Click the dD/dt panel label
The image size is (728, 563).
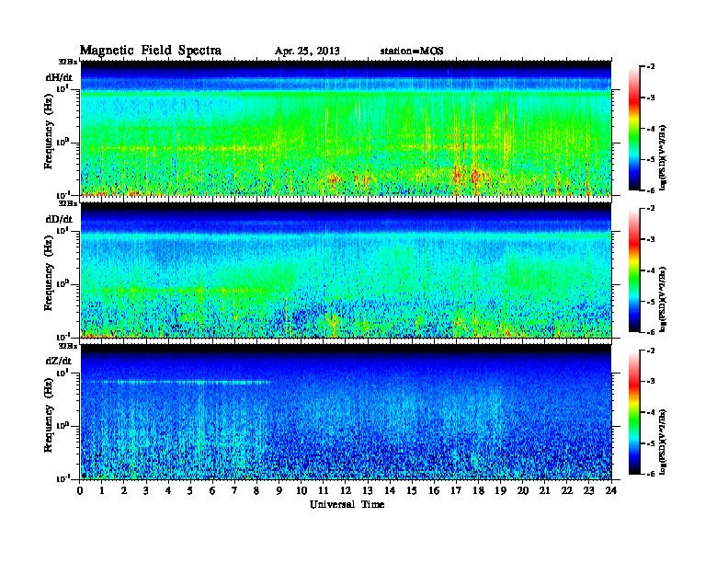[x=59, y=219]
